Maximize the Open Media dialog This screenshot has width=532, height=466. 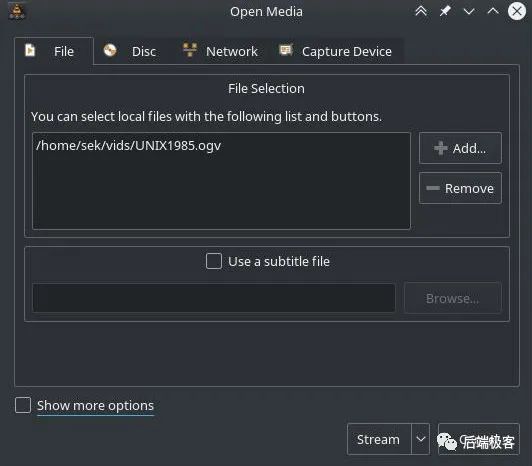493,12
